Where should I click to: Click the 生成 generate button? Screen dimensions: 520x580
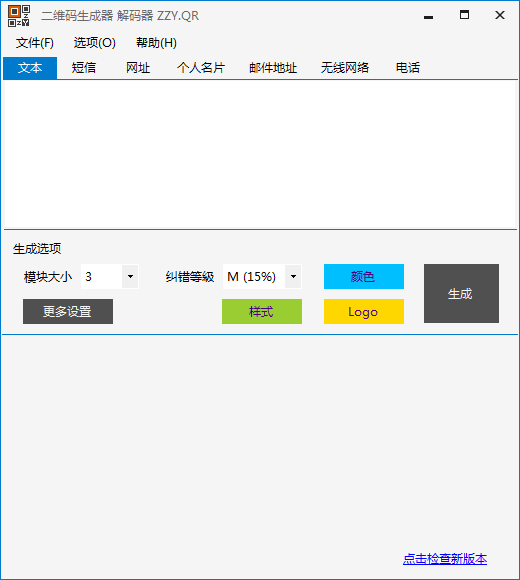pyautogui.click(x=461, y=293)
